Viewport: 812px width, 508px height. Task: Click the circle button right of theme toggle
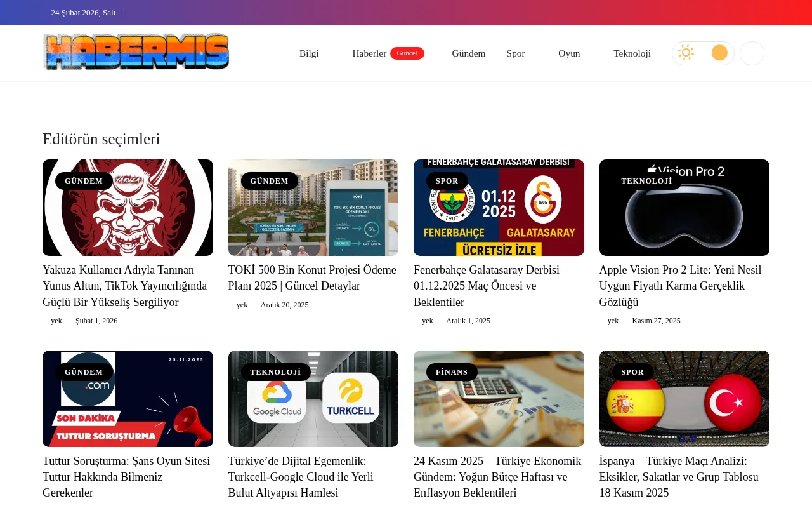pyautogui.click(x=752, y=53)
